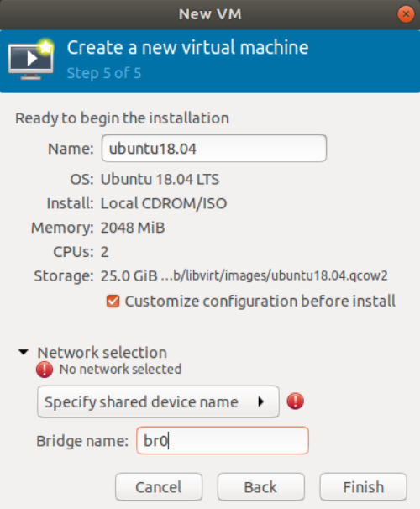Screen dimensions: 420x509
Task: Click the new virtual machine monitor icon
Action: click(x=31, y=59)
